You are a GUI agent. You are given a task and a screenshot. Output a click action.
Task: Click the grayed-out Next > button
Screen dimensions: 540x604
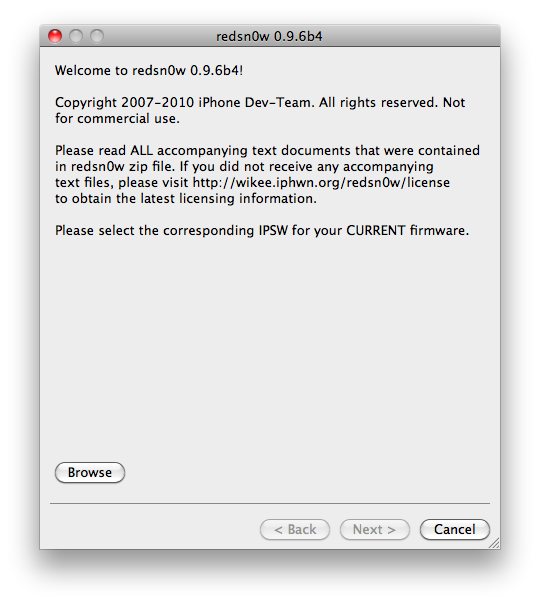coord(374,529)
